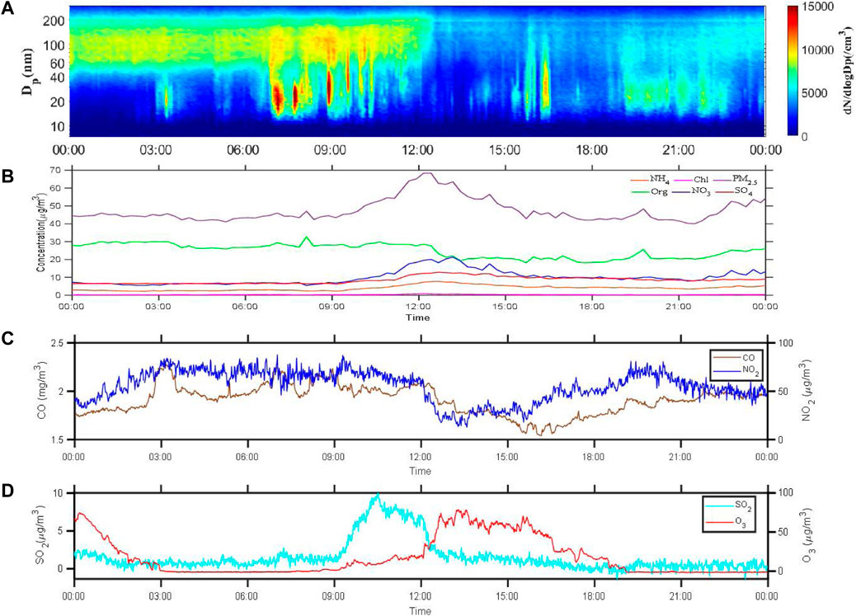Click the panel label D
This screenshot has width=856, height=616.
(x=7, y=490)
